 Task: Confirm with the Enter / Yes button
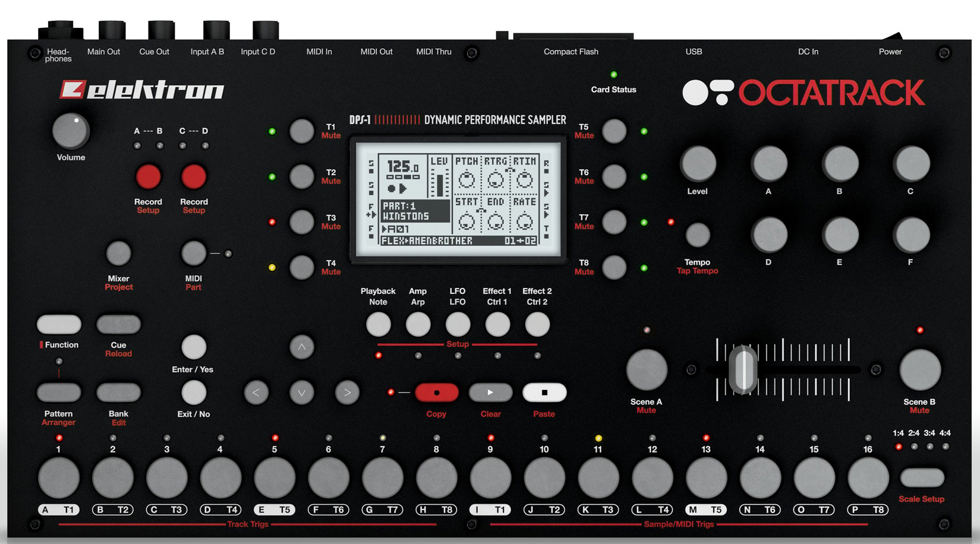coord(194,347)
